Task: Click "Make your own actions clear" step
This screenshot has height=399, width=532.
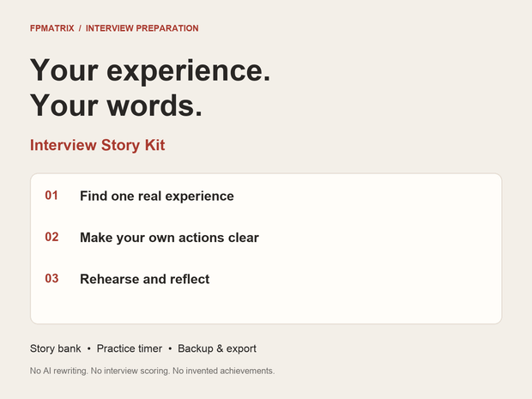Action: point(169,238)
